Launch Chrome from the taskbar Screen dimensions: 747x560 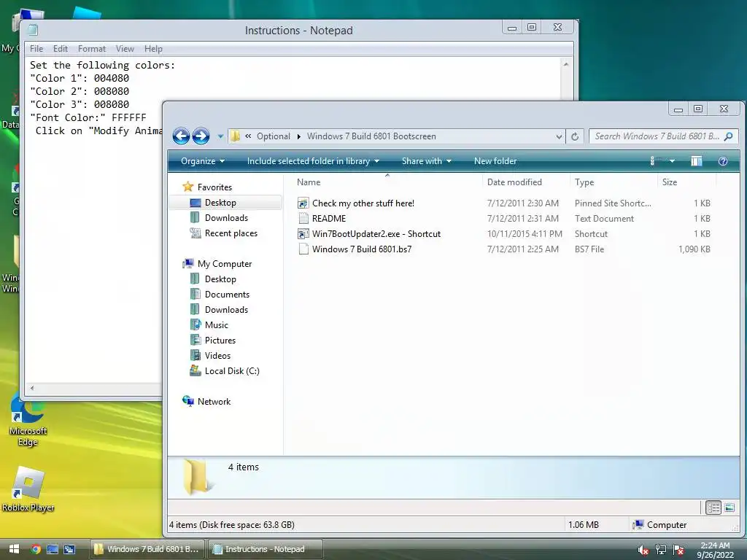point(35,549)
